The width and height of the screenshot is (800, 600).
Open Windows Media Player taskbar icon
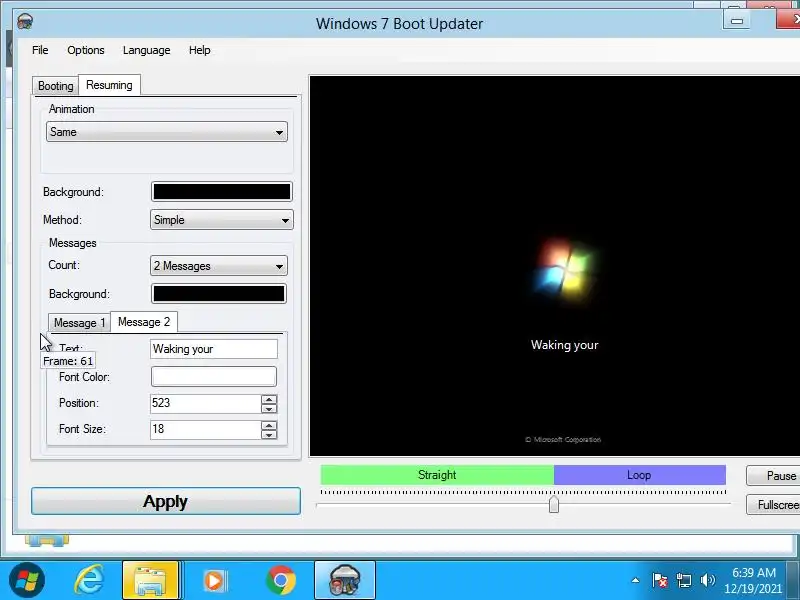tap(214, 581)
